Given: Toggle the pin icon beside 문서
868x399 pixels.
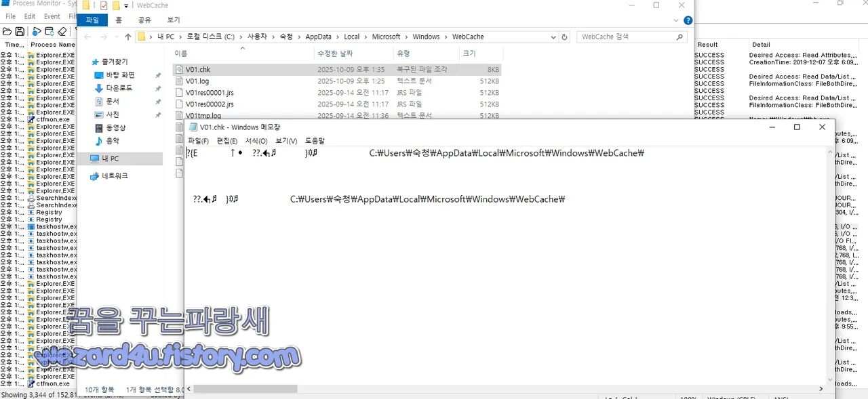Looking at the screenshot, I should click(157, 102).
